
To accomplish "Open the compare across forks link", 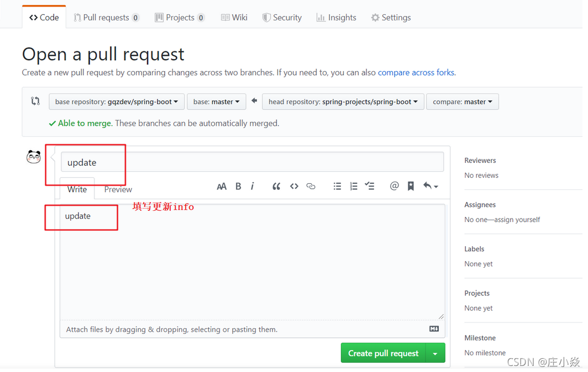I will coord(416,72).
